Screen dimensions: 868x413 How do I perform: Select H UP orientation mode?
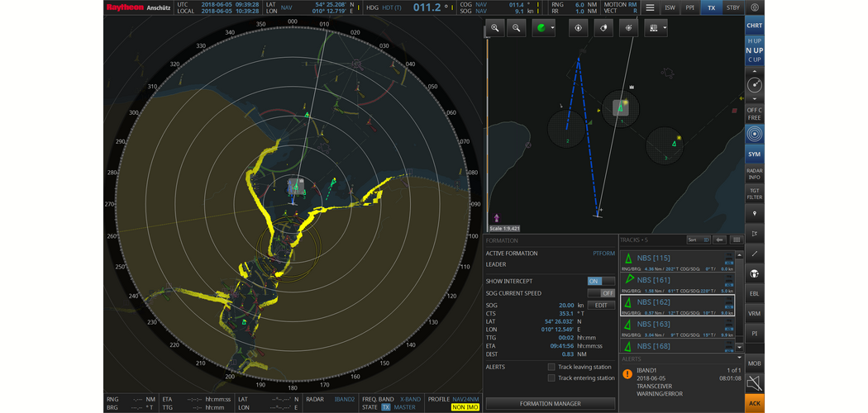click(755, 41)
